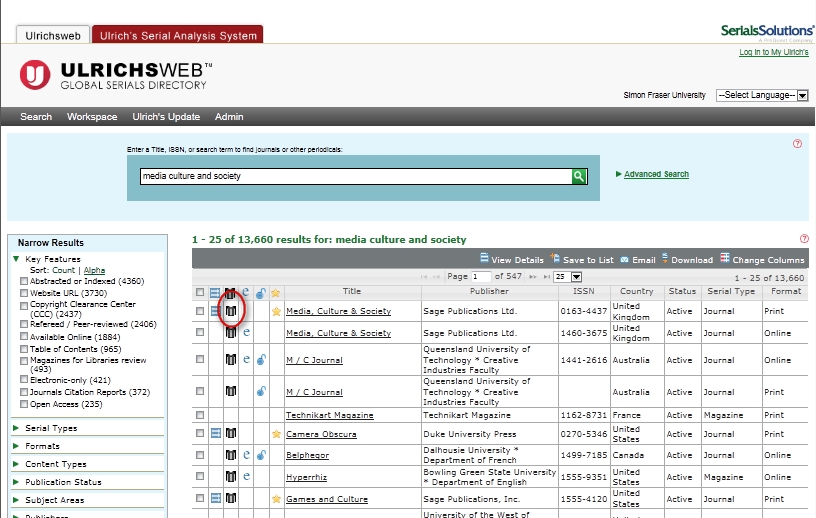Expand the Subject Areas section
The width and height of the screenshot is (816, 518).
[x=16, y=500]
